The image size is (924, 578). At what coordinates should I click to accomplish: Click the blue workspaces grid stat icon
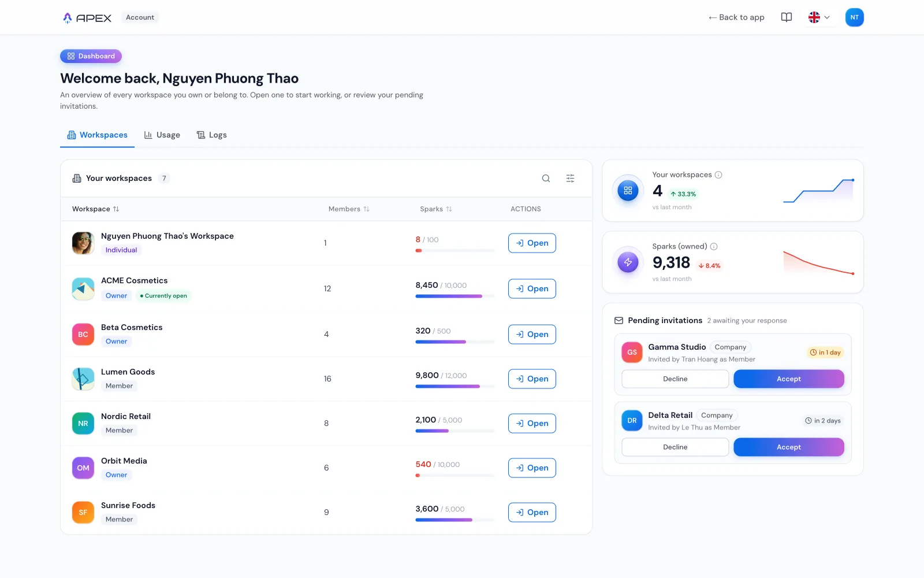628,190
